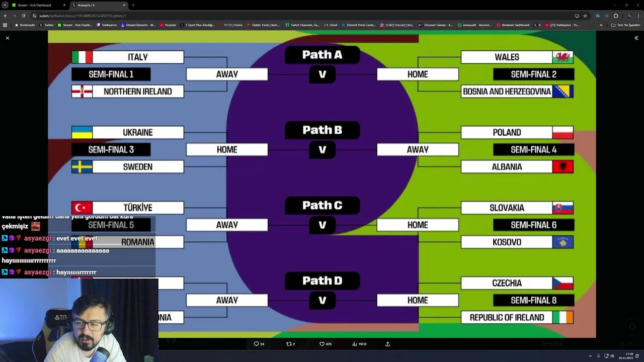Open the (1342) Discord bookmark
644x362 pixels.
pos(397,25)
